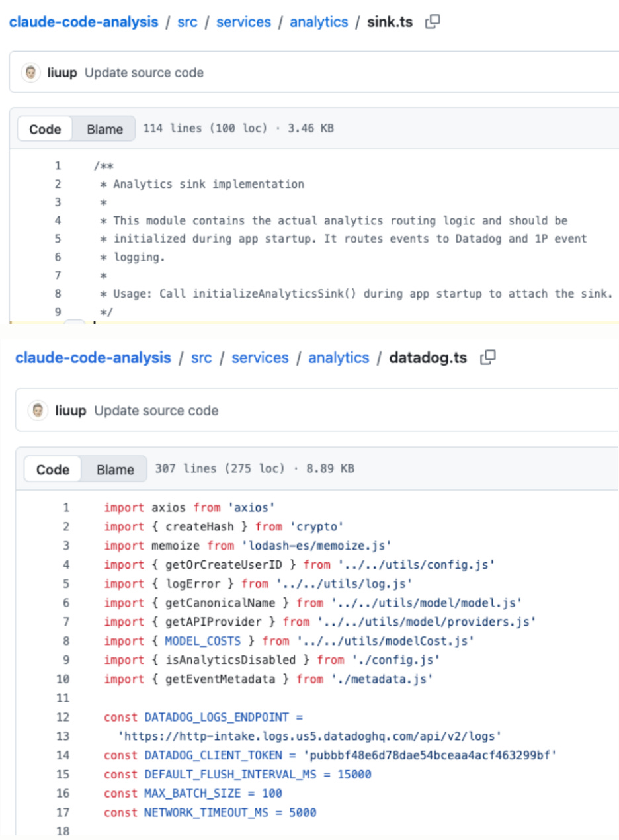Open analytics folder in sink.ts breadcrumb
Screen dimensions: 619x840
[x=319, y=22]
